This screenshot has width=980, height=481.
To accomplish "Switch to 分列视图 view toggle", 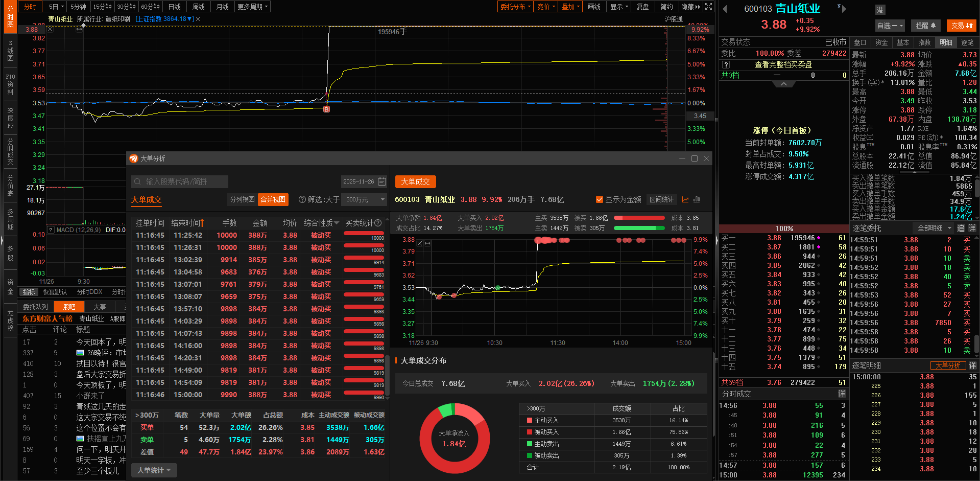I will click(242, 199).
